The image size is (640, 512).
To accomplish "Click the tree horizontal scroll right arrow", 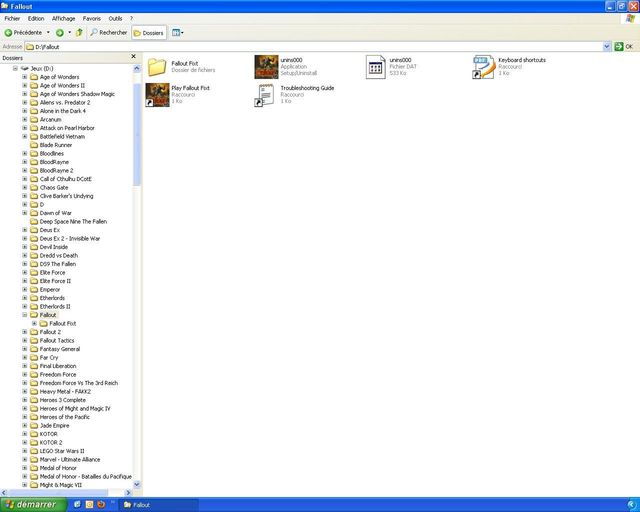I will [129, 493].
